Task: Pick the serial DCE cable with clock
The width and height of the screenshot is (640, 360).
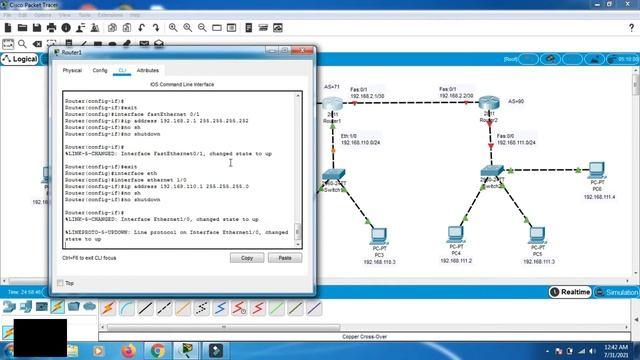Action: (x=239, y=309)
